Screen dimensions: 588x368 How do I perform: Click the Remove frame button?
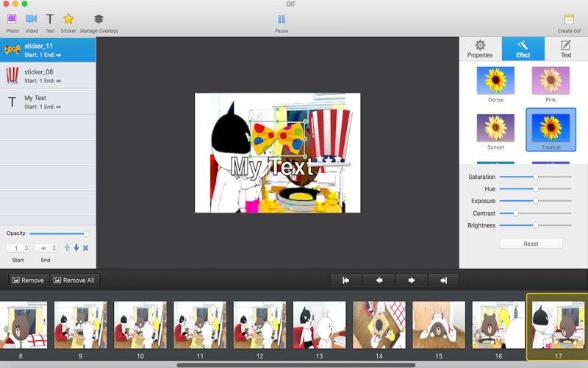pos(29,280)
